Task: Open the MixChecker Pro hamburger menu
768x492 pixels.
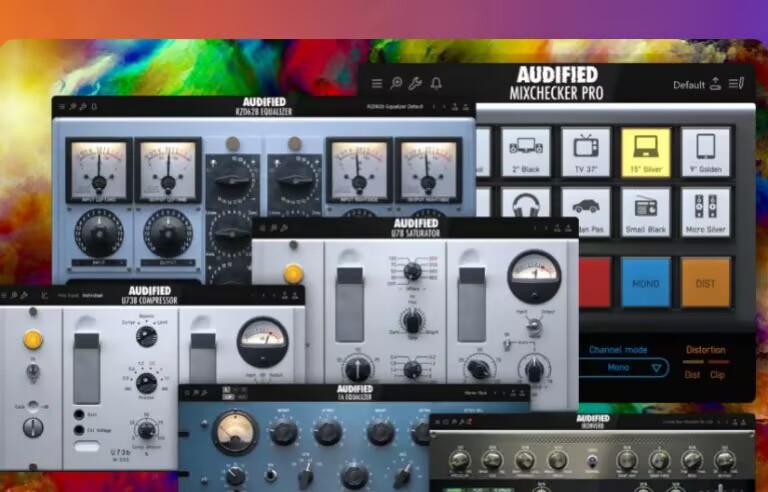Action: (x=377, y=84)
